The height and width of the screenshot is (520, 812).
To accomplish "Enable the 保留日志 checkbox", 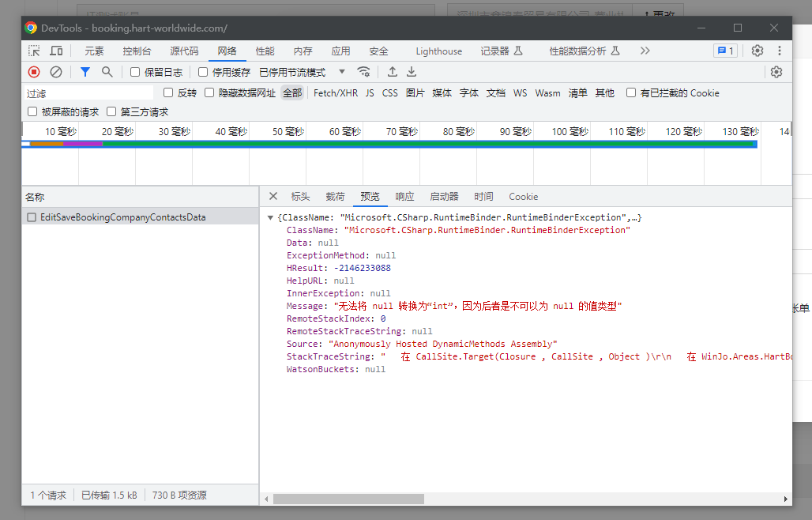I will pos(135,72).
